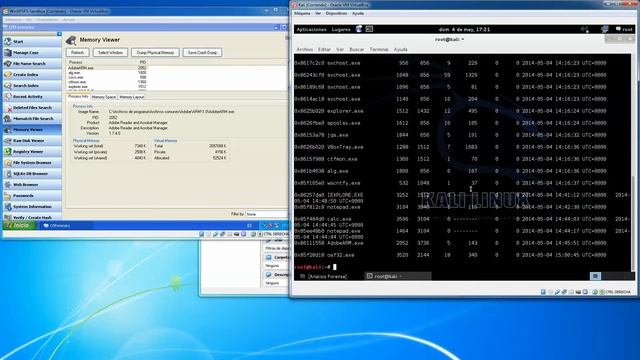Select explorer.exe row in process list
Viewport: 640px width, 360px height.
[x=107, y=87]
